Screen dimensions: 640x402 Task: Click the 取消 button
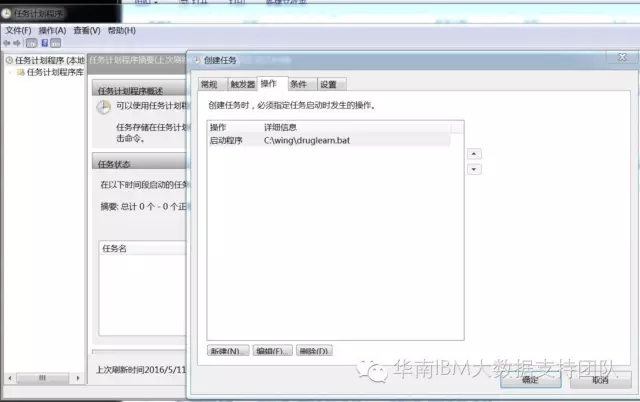(600, 380)
